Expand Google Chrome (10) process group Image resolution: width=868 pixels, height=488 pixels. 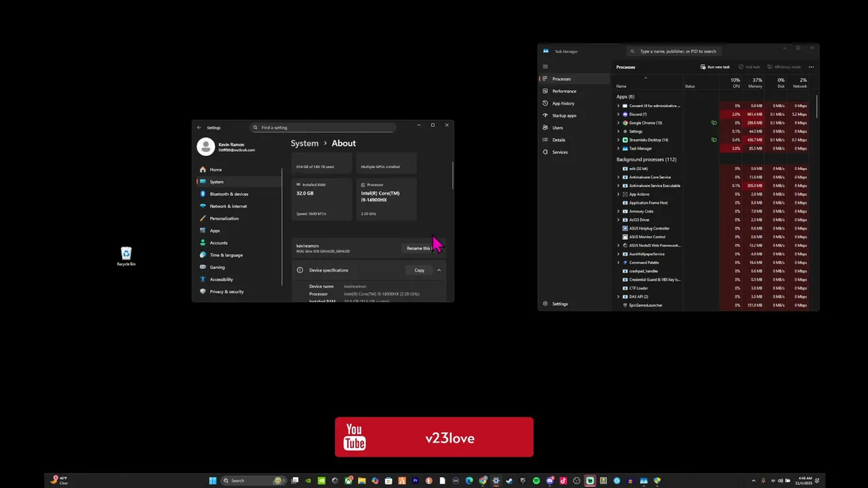(x=618, y=123)
